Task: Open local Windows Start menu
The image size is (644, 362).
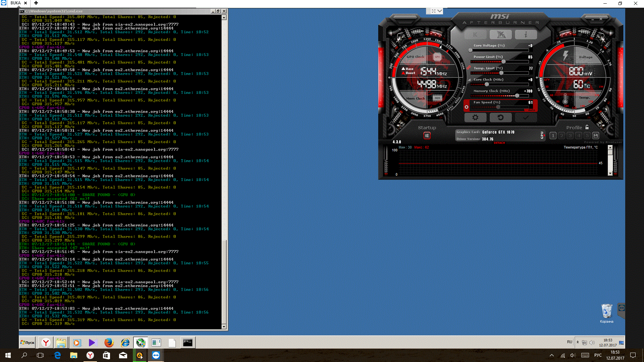Action: click(x=8, y=355)
